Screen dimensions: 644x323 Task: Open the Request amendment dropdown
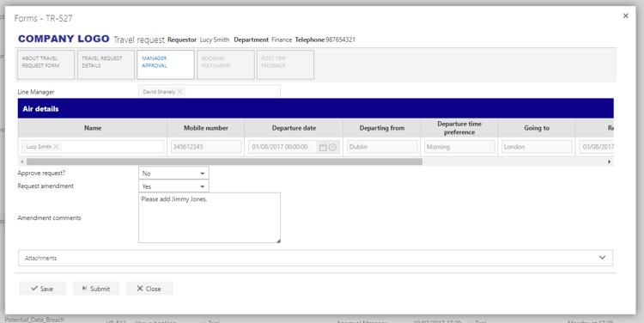point(173,186)
